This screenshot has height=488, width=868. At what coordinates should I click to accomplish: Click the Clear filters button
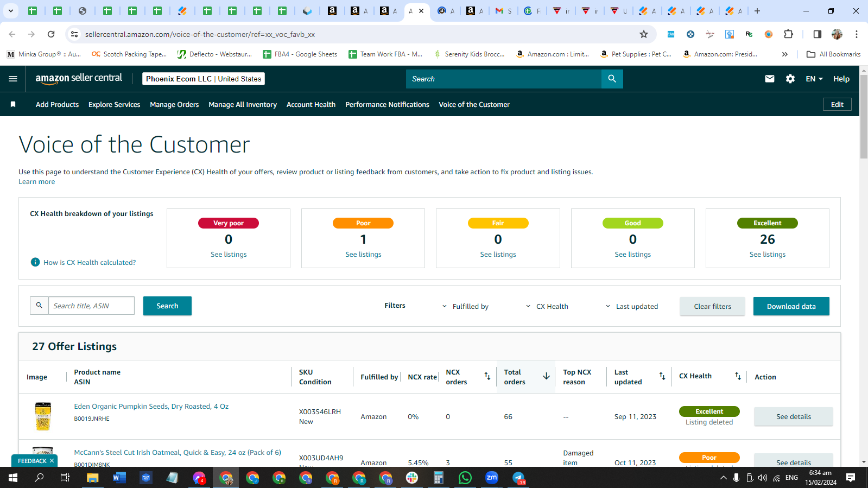pos(712,306)
